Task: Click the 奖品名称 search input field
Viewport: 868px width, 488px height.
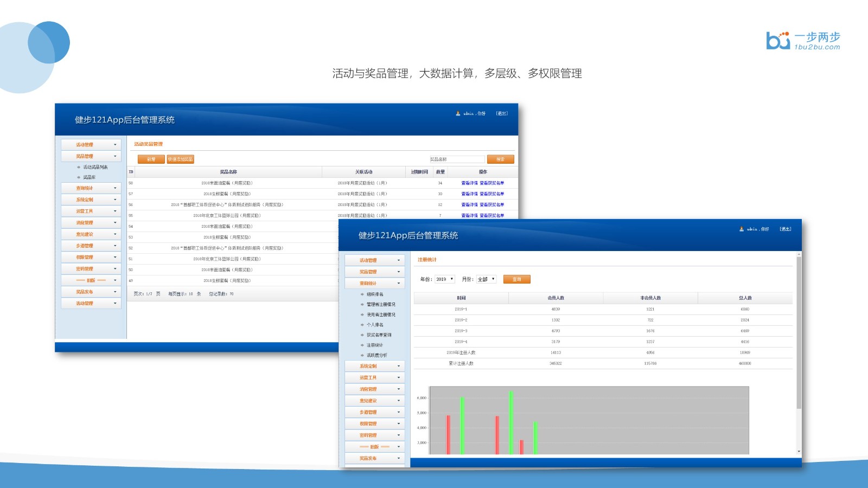Action: tap(457, 159)
